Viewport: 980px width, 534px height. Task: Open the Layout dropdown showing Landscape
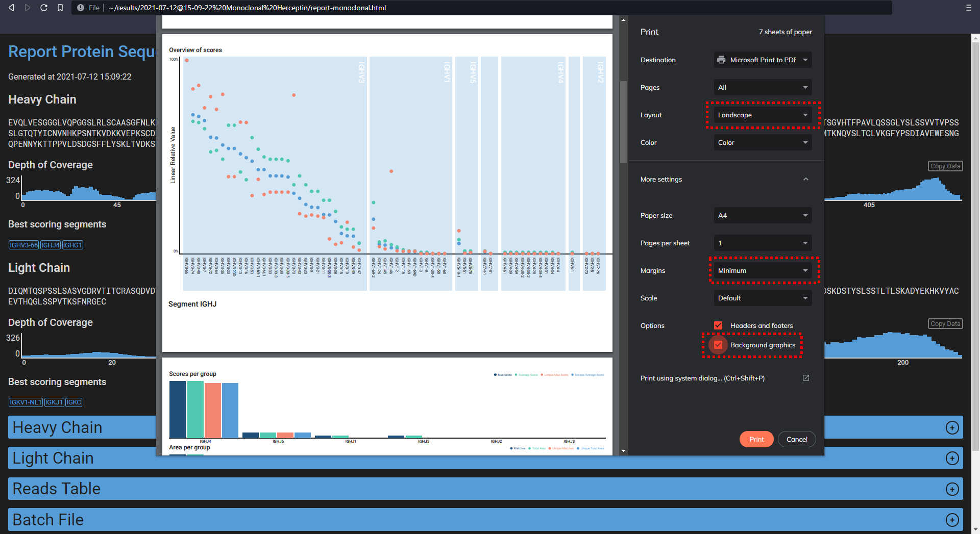pyautogui.click(x=763, y=115)
